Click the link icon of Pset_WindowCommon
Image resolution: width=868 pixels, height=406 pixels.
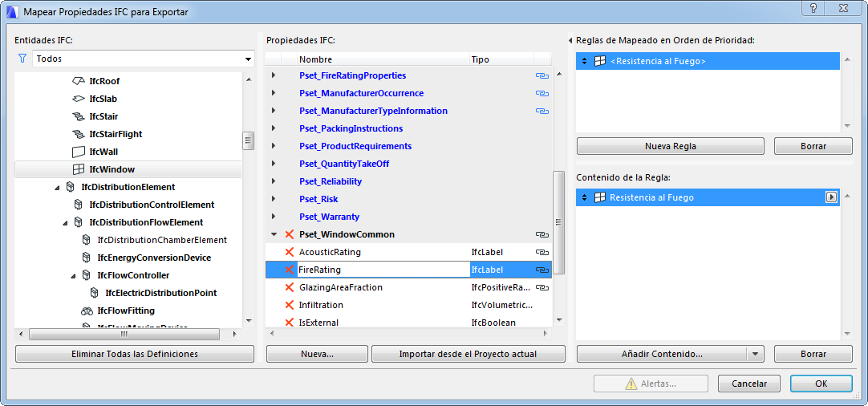pyautogui.click(x=542, y=235)
